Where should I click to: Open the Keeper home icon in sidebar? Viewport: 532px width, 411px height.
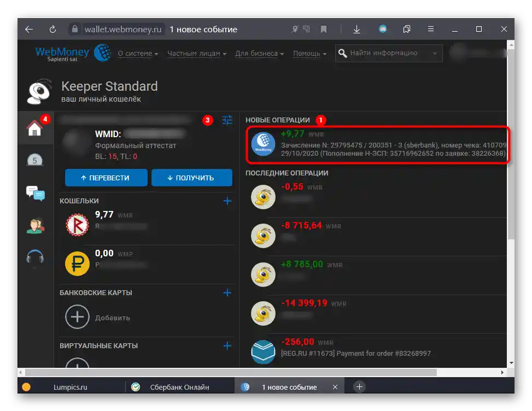(x=34, y=128)
